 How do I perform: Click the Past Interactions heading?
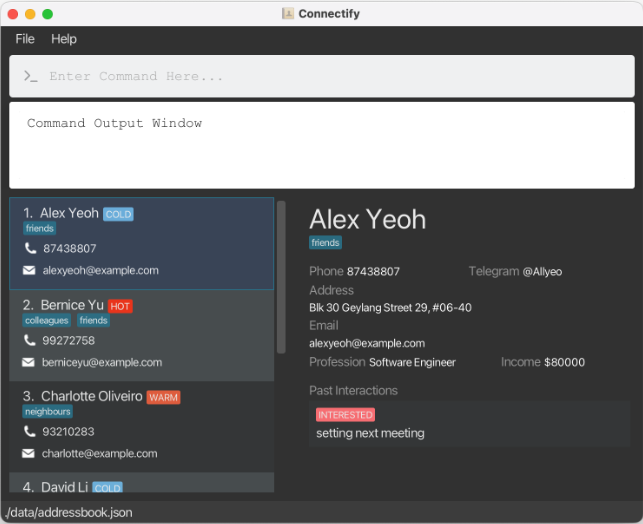[x=353, y=390]
